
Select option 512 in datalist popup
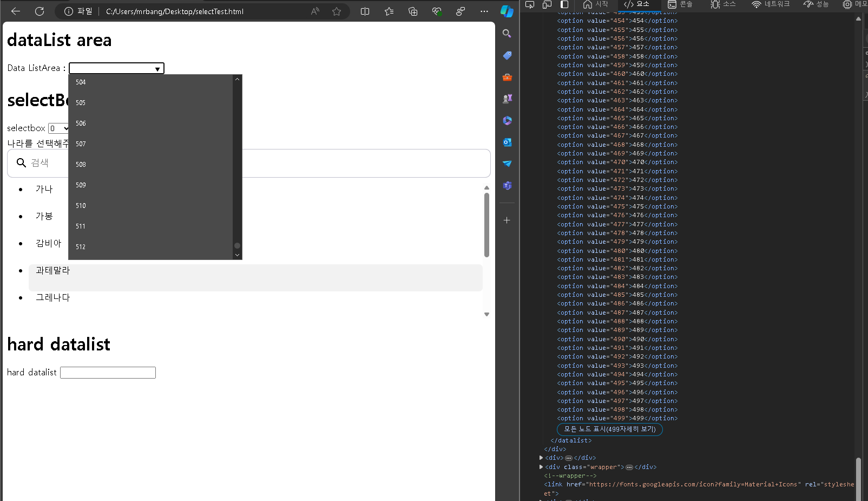point(151,247)
